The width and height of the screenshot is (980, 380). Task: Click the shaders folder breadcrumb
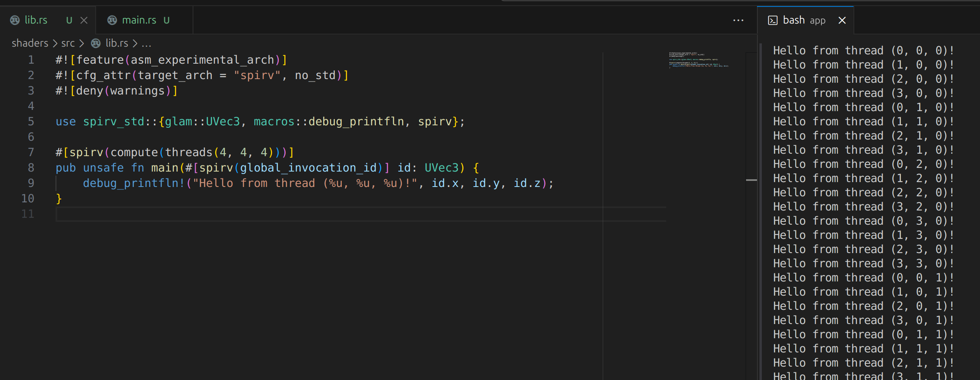(x=30, y=43)
